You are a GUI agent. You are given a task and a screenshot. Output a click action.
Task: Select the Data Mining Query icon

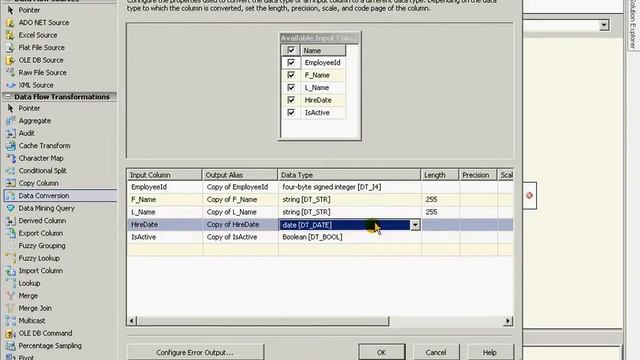coord(10,208)
